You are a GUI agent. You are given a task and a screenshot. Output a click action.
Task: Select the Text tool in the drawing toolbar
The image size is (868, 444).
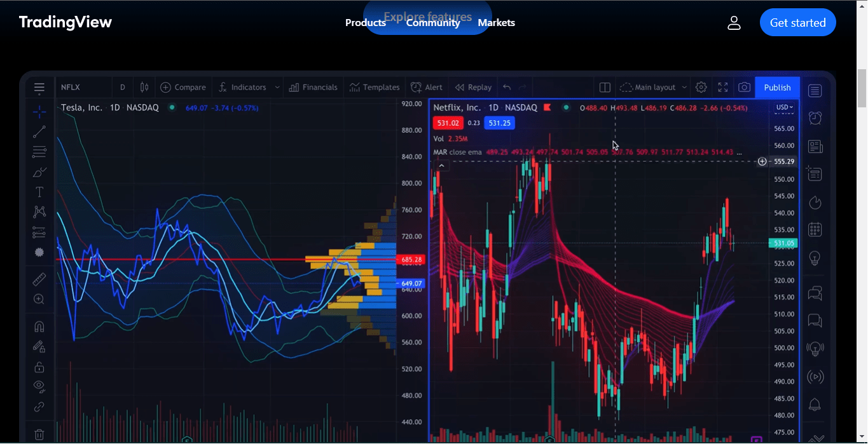point(39,191)
